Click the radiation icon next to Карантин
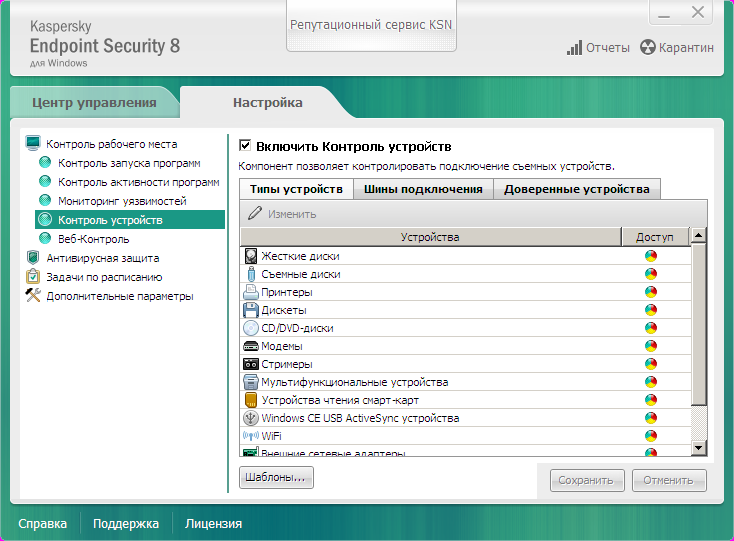This screenshot has height=541, width=734. click(648, 47)
